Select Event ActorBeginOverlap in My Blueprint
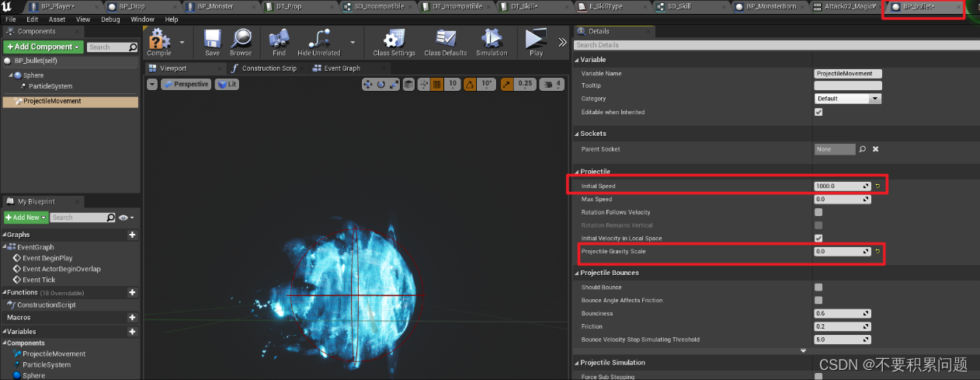This screenshot has width=980, height=380. pos(61,269)
